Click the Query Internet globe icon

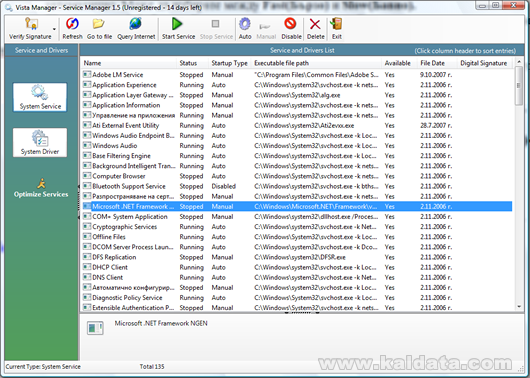(x=136, y=23)
